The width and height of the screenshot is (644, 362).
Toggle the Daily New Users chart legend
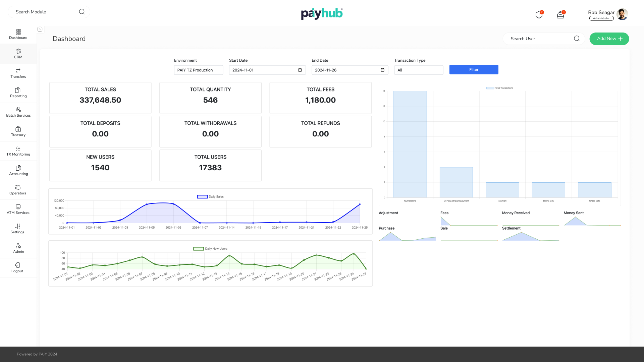point(210,248)
